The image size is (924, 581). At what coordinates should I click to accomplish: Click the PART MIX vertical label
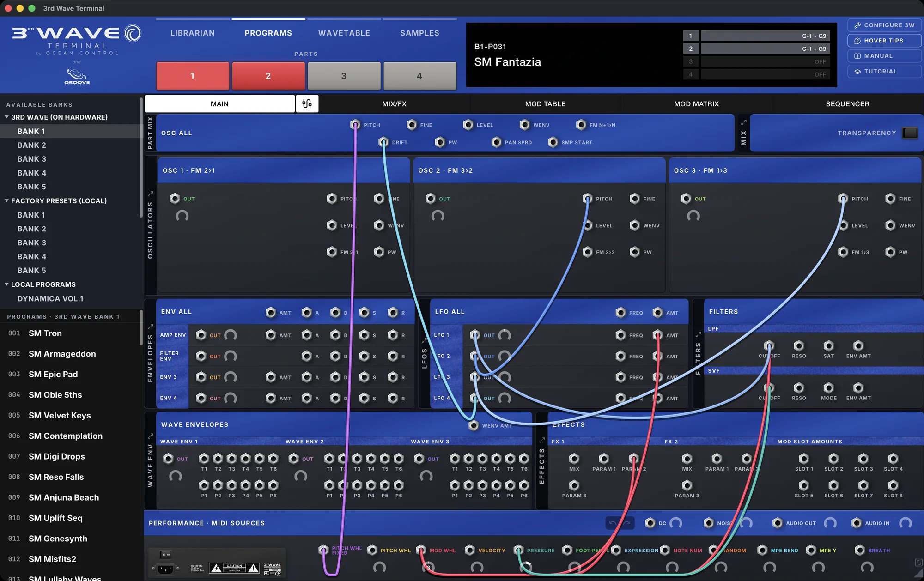(x=150, y=133)
